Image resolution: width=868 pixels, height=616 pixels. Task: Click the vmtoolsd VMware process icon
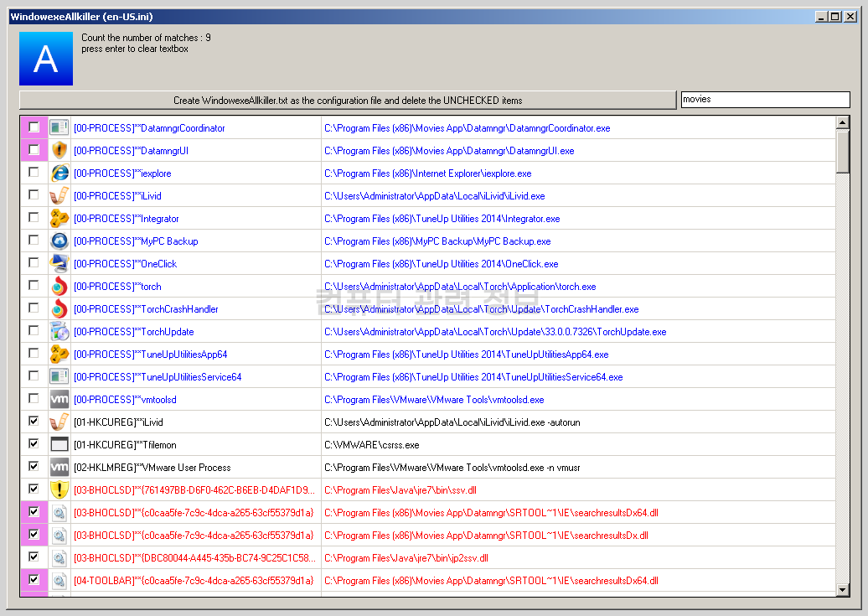coord(59,400)
